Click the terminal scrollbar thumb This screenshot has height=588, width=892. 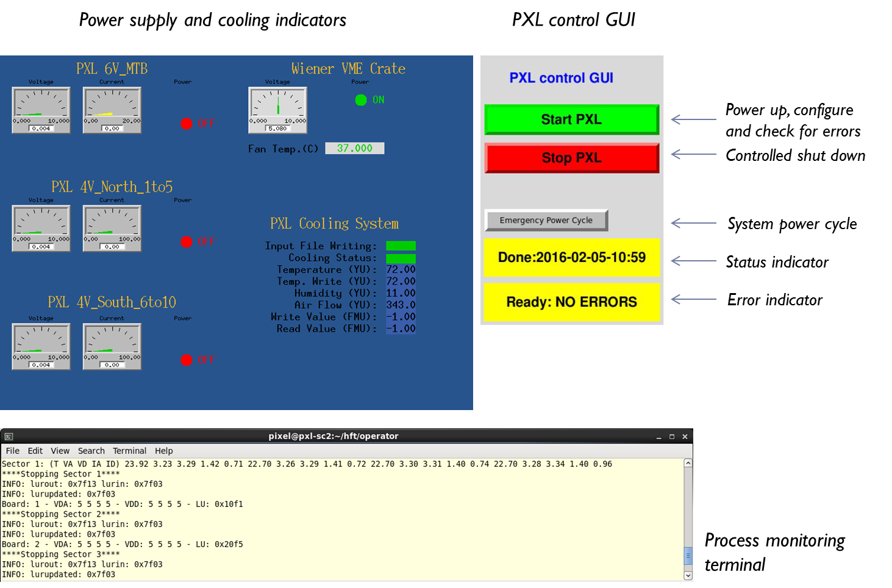coord(688,556)
